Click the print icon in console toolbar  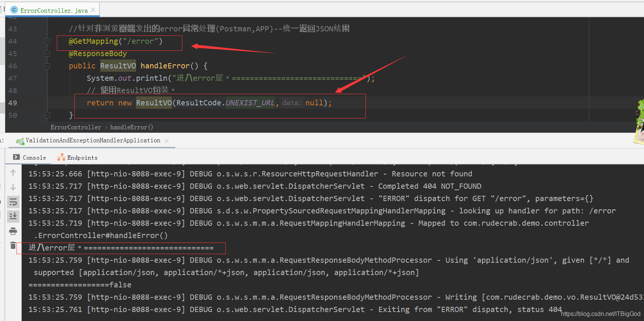(x=13, y=231)
